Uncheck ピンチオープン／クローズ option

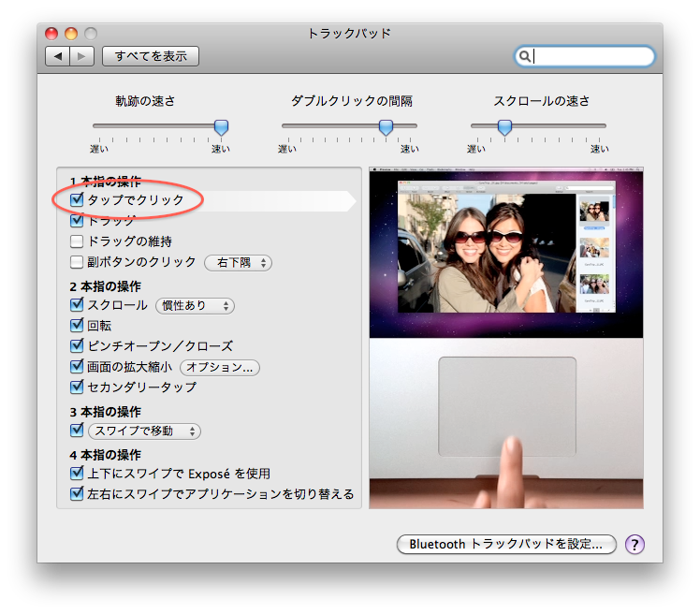tap(78, 345)
